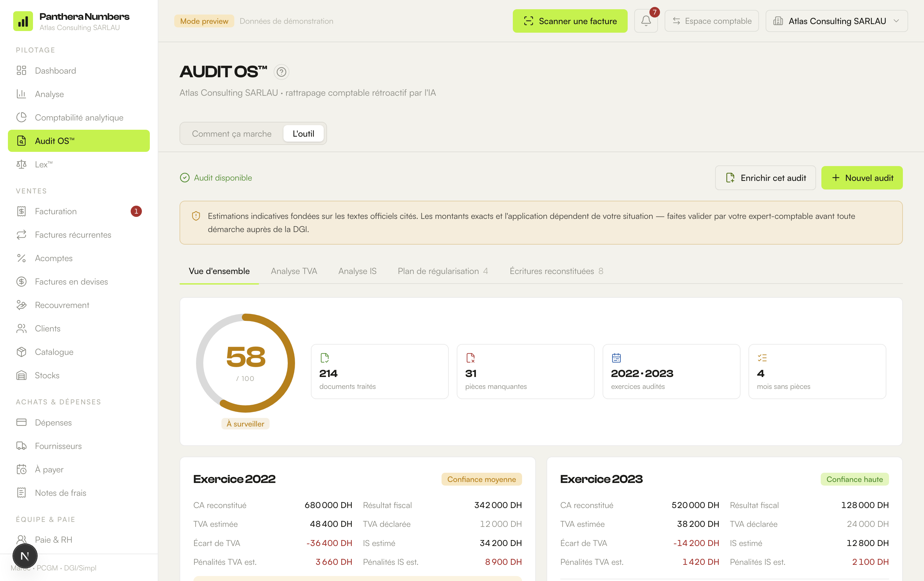
Task: Click Enrichir cet audit button
Action: coord(766,178)
